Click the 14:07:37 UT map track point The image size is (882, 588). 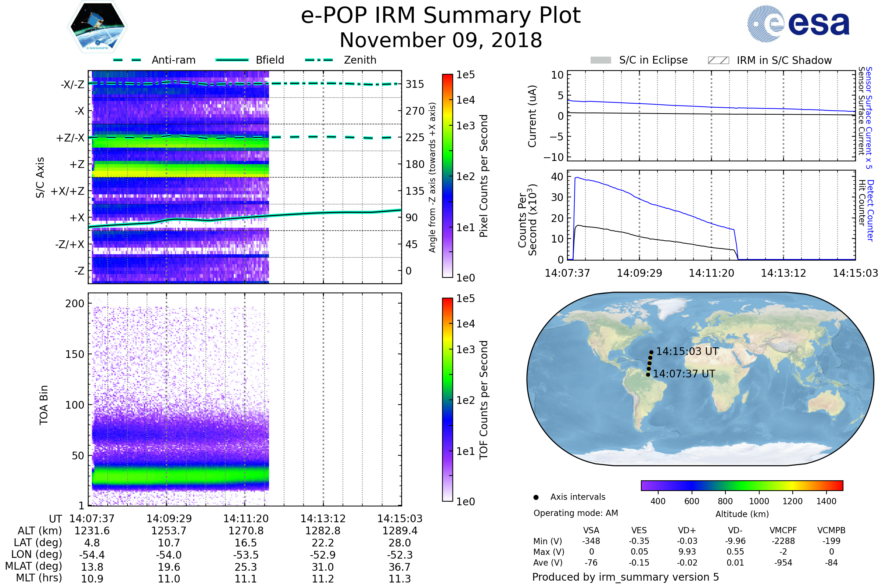[648, 374]
